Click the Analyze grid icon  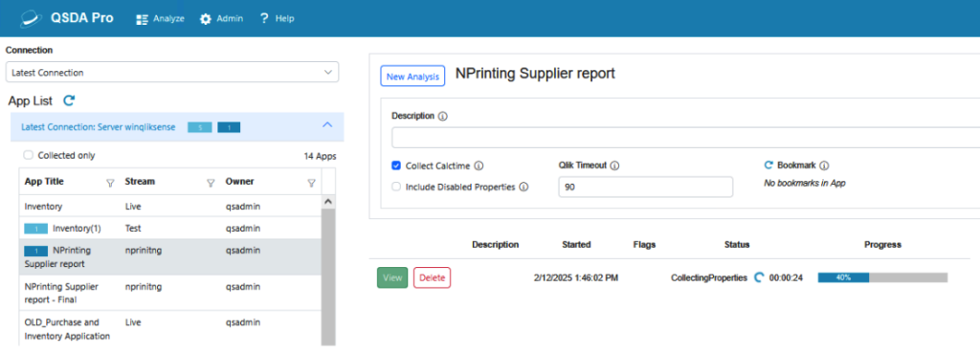(142, 19)
